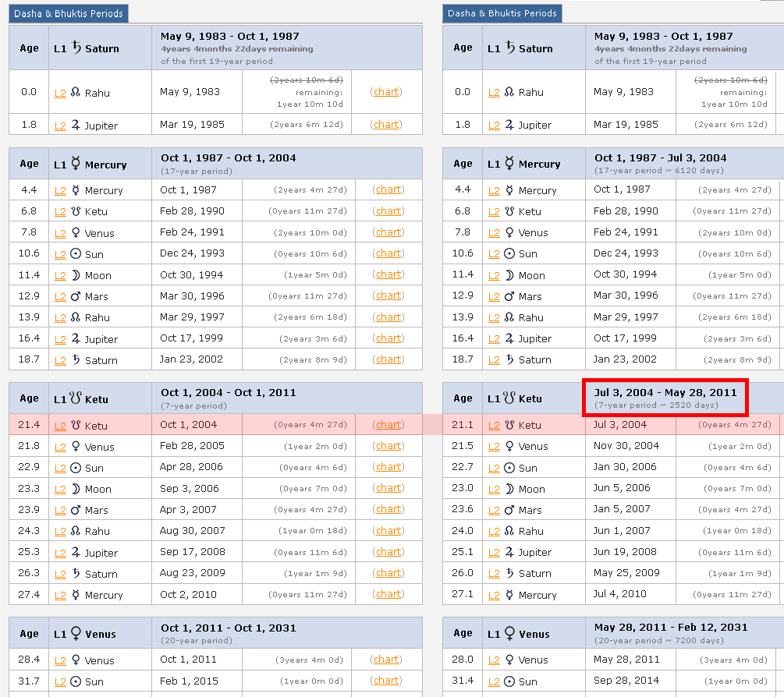The height and width of the screenshot is (697, 784).
Task: Open the chart link for Mercury, Oct 2, 2010
Action: click(x=388, y=593)
